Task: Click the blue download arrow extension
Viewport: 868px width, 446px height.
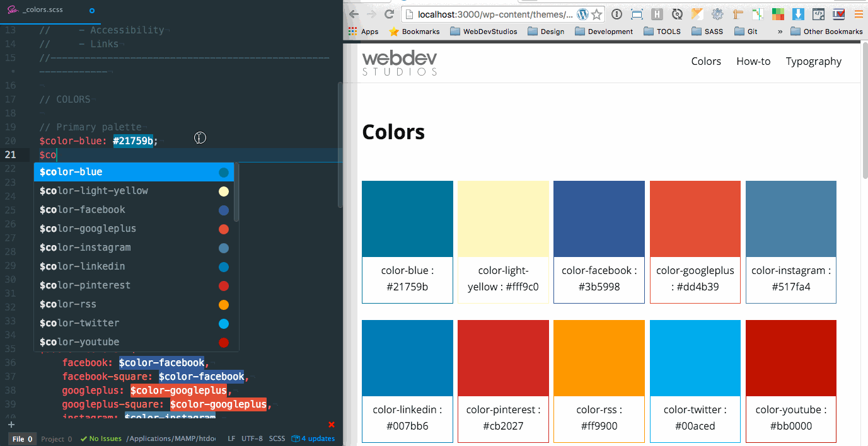Action: 798,14
